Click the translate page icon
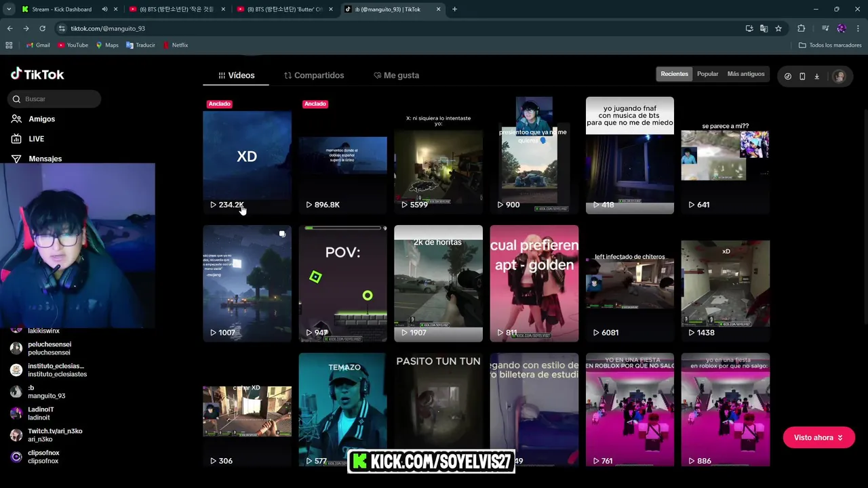 764,28
